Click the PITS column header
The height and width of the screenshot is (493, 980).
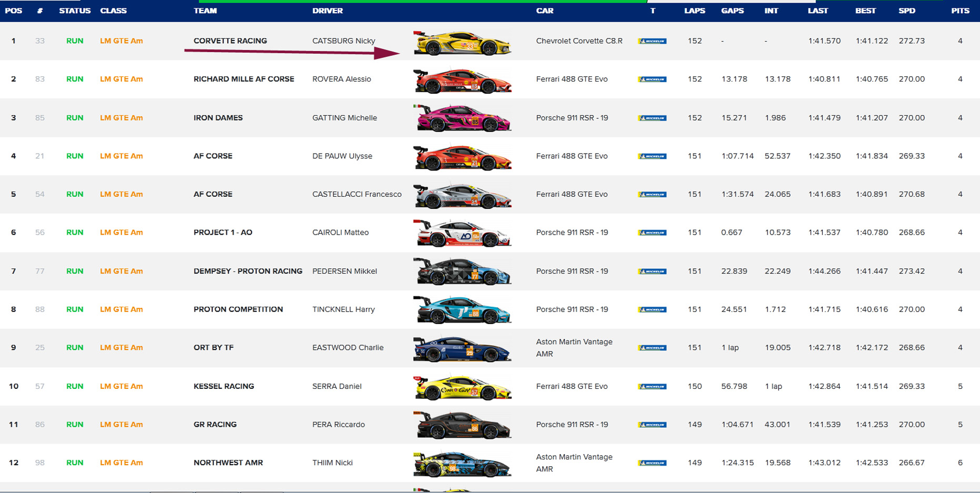(959, 11)
